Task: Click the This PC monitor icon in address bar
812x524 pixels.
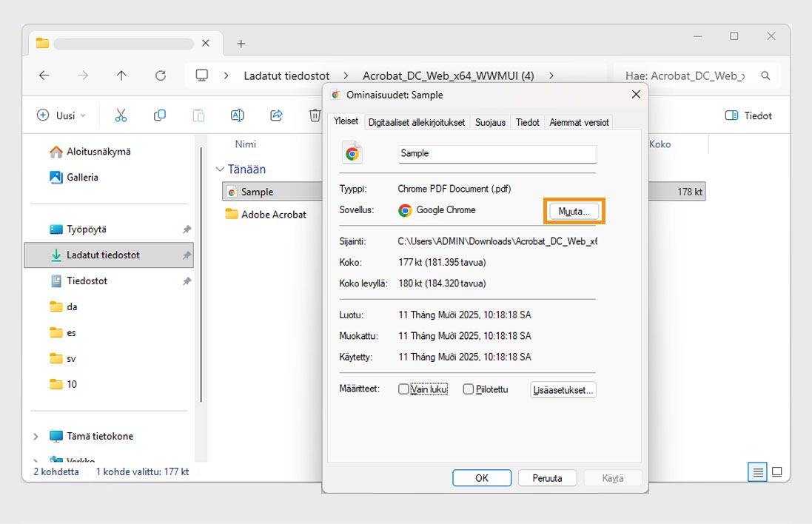Action: coord(202,75)
